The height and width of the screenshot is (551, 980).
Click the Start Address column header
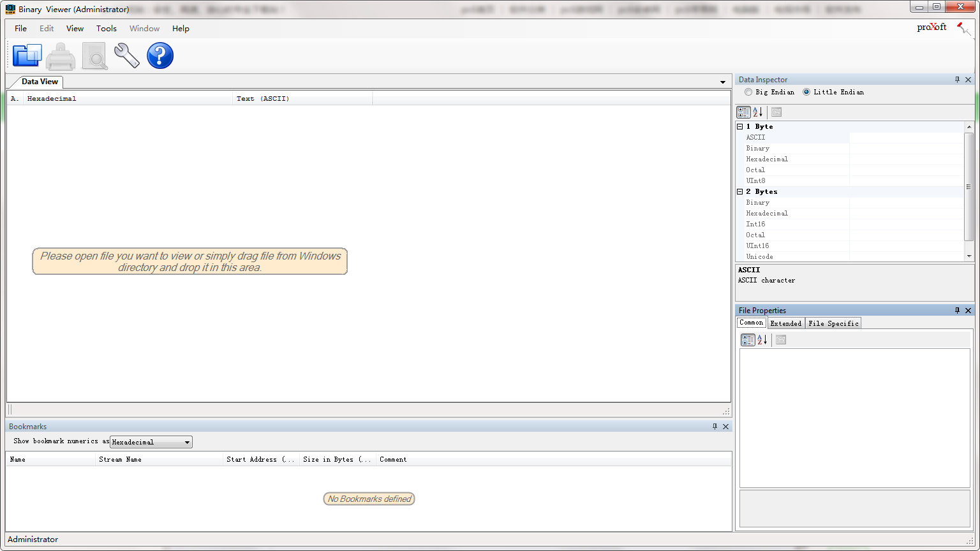[261, 459]
